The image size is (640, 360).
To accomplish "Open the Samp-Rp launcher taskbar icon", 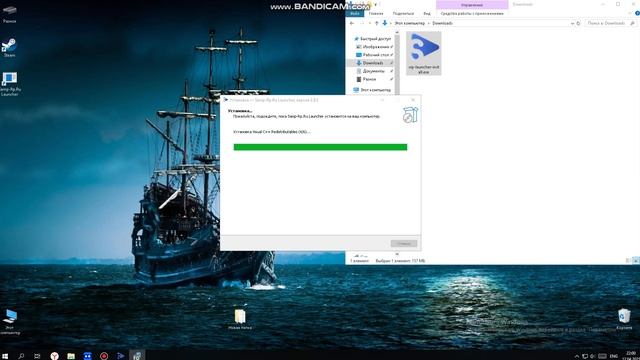I will 120,356.
